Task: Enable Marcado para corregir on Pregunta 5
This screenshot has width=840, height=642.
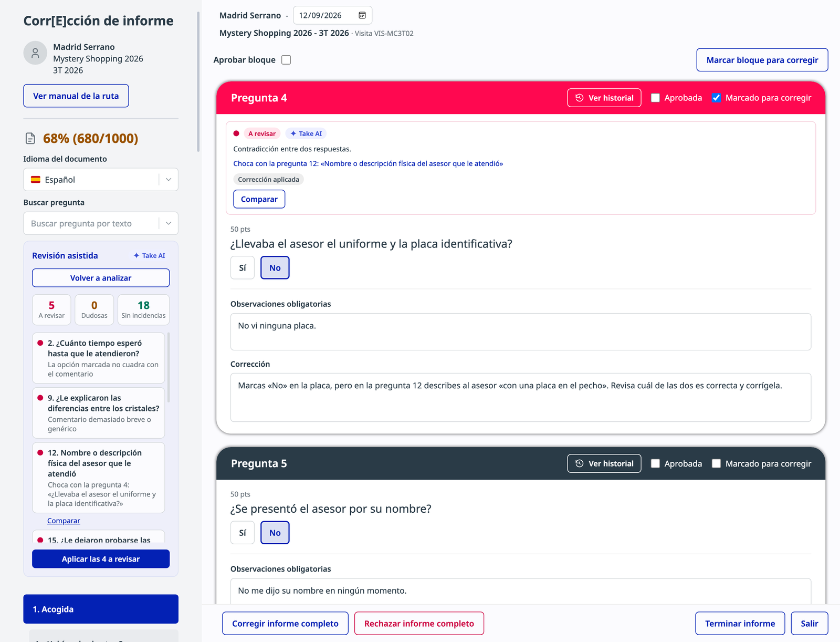Action: (x=716, y=463)
